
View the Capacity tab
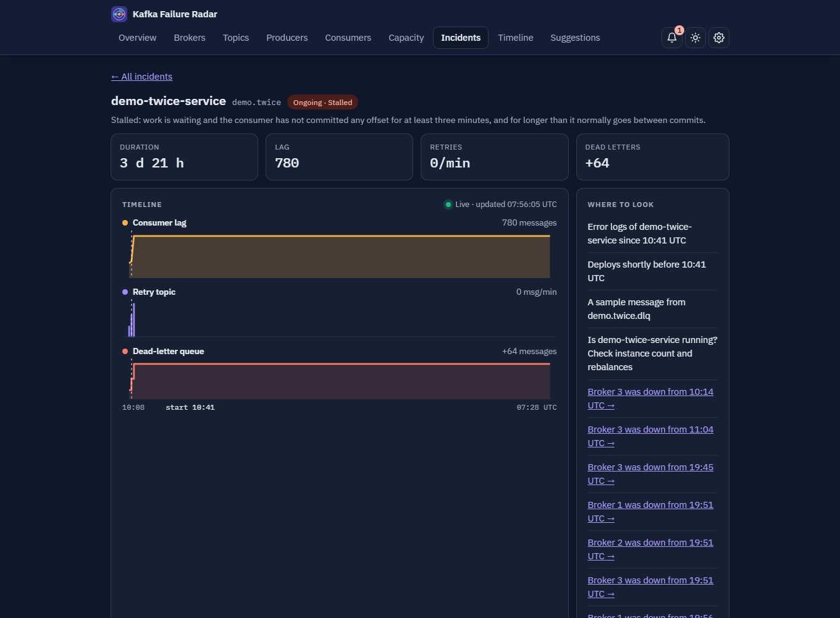[406, 38]
